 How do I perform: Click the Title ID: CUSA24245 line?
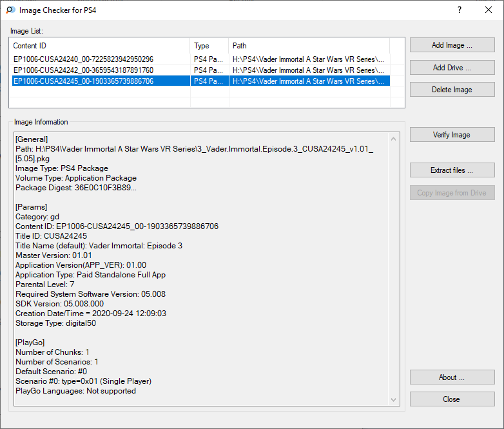point(51,236)
